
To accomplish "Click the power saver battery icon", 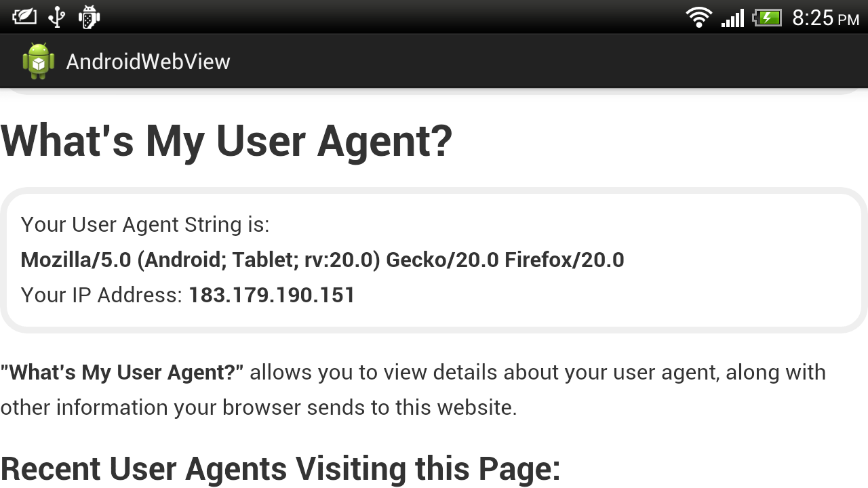I will [x=24, y=17].
